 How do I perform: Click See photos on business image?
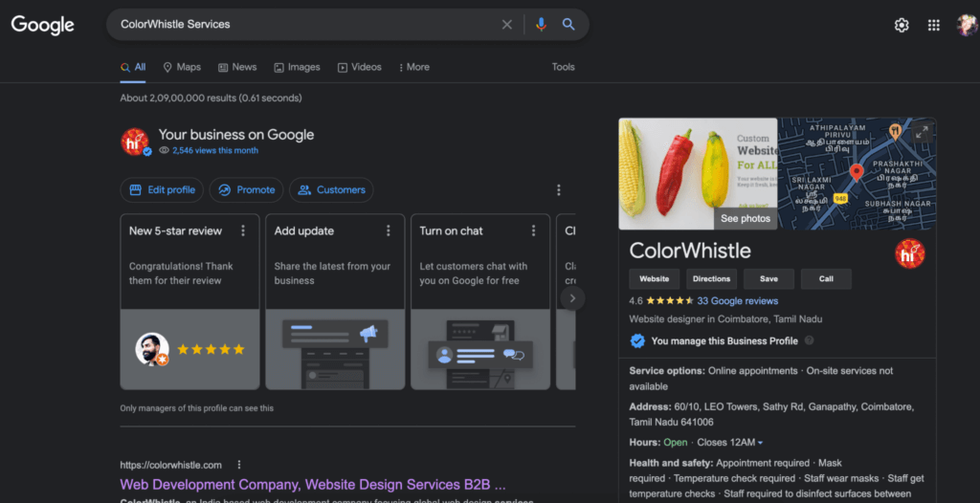[746, 219]
